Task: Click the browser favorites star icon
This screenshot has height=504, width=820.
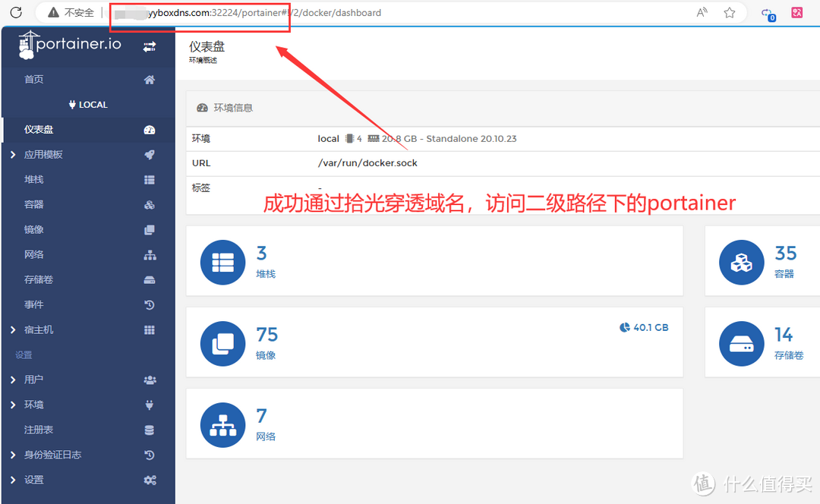Action: point(730,13)
